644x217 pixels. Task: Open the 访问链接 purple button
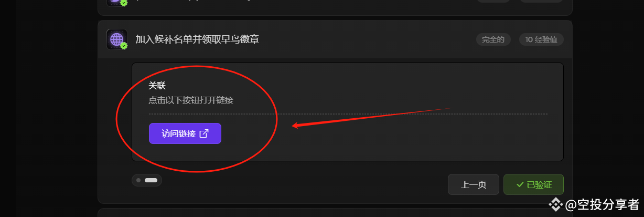tap(185, 133)
